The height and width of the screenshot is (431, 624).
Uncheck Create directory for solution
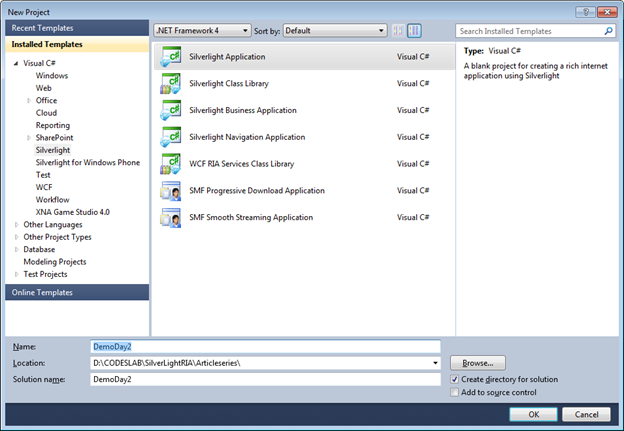click(x=456, y=380)
